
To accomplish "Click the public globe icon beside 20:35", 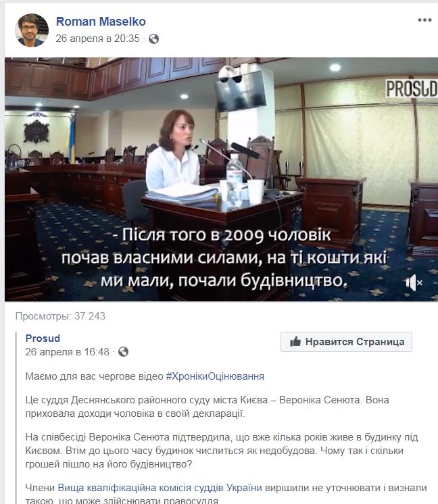I will point(153,39).
